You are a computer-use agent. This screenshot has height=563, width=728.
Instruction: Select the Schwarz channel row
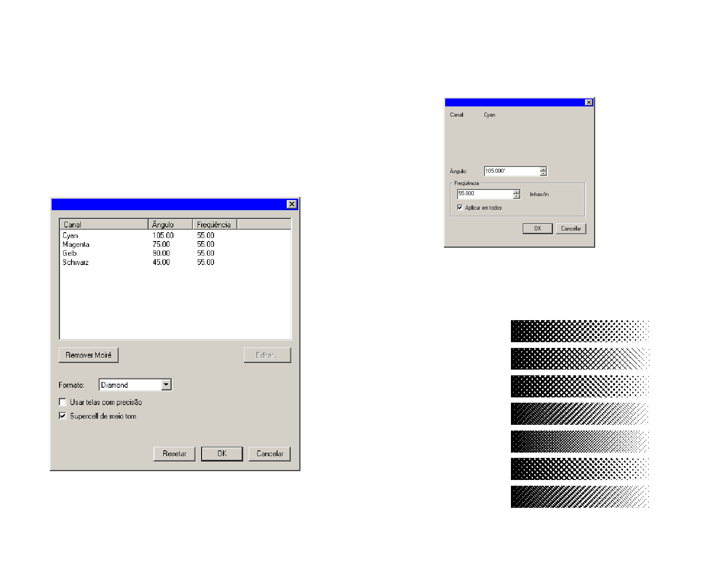[x=75, y=262]
